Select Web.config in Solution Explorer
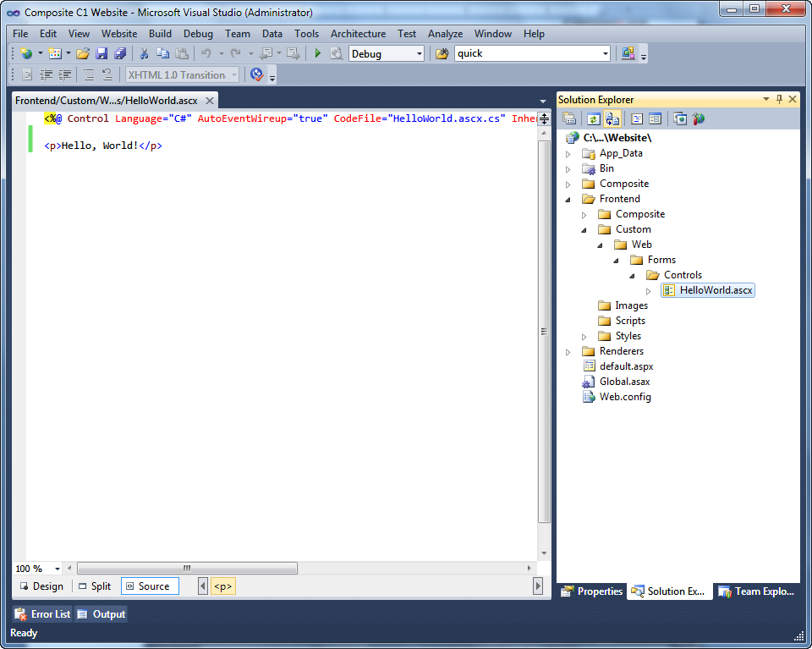Viewport: 812px width, 649px height. tap(625, 397)
